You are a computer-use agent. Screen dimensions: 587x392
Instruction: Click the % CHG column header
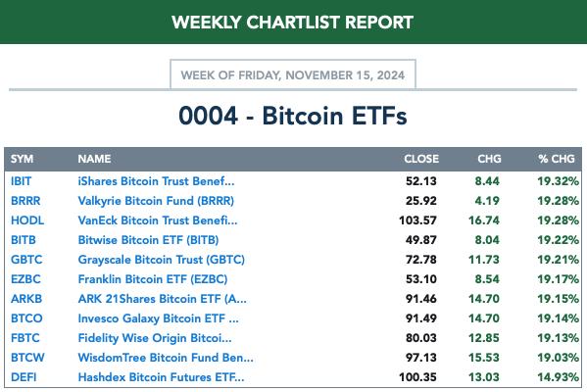(557, 159)
